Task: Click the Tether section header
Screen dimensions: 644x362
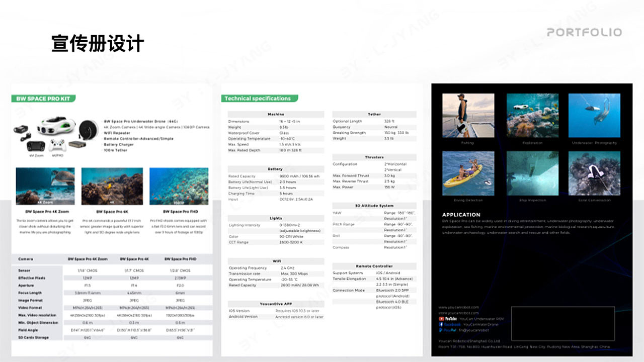Action: tap(374, 114)
